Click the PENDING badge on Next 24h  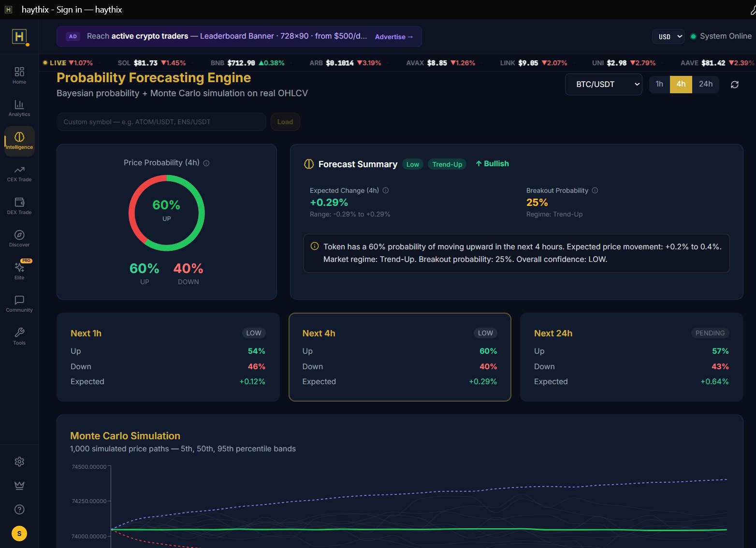click(710, 333)
